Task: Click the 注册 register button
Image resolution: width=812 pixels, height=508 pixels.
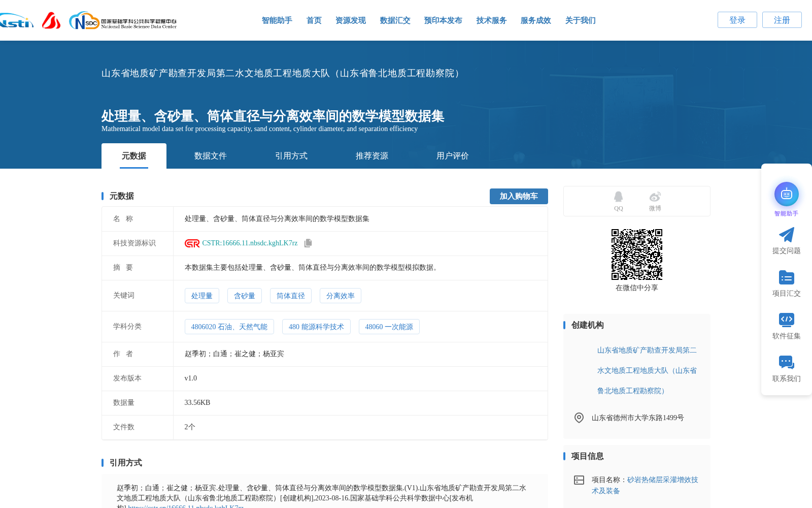Action: coord(782,20)
